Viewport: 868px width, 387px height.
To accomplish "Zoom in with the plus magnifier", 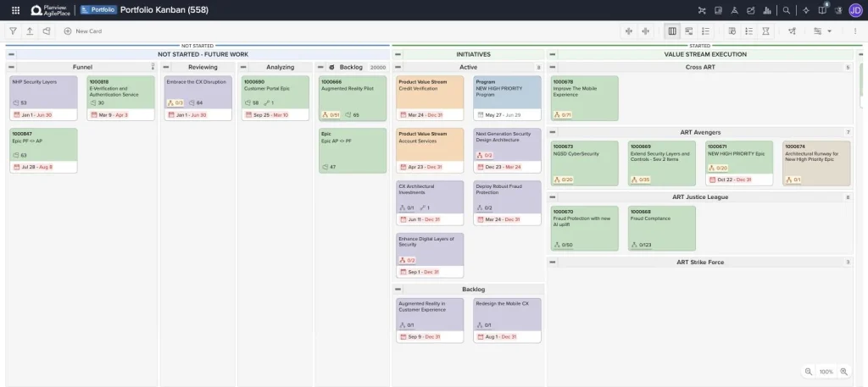I will pyautogui.click(x=844, y=372).
